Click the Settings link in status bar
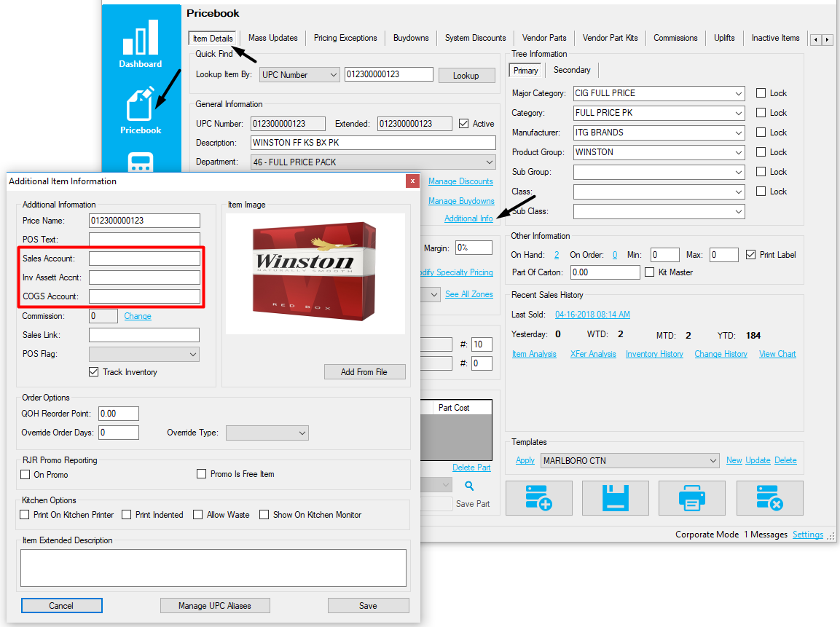This screenshot has height=627, width=840. 808,535
